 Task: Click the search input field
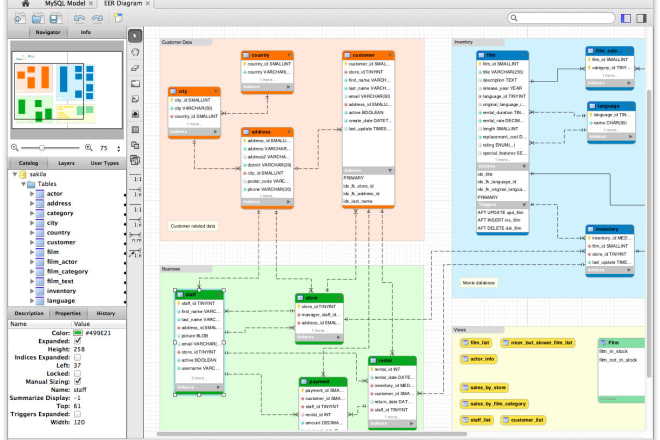[x=561, y=18]
